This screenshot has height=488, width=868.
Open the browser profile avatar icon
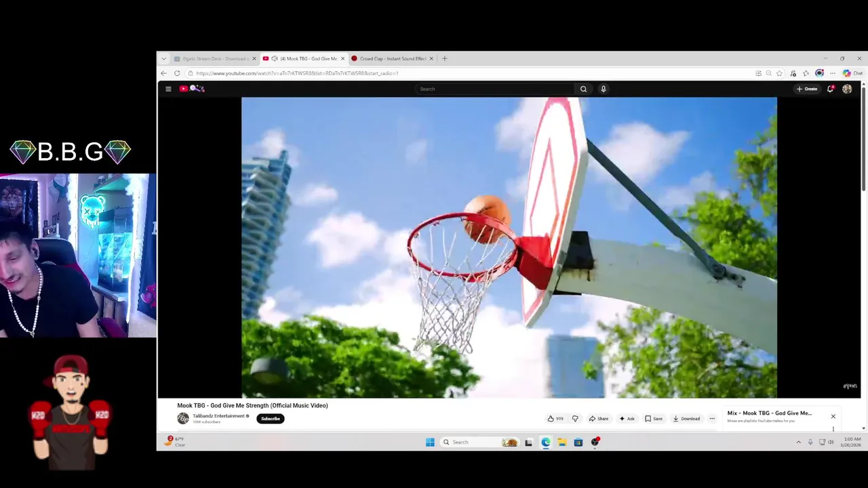[819, 73]
